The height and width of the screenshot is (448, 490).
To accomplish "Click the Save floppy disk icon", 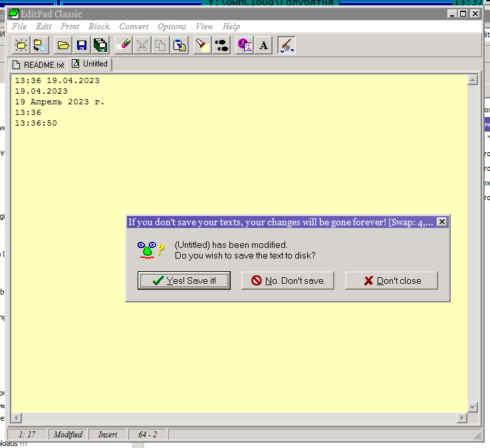I will [x=82, y=45].
